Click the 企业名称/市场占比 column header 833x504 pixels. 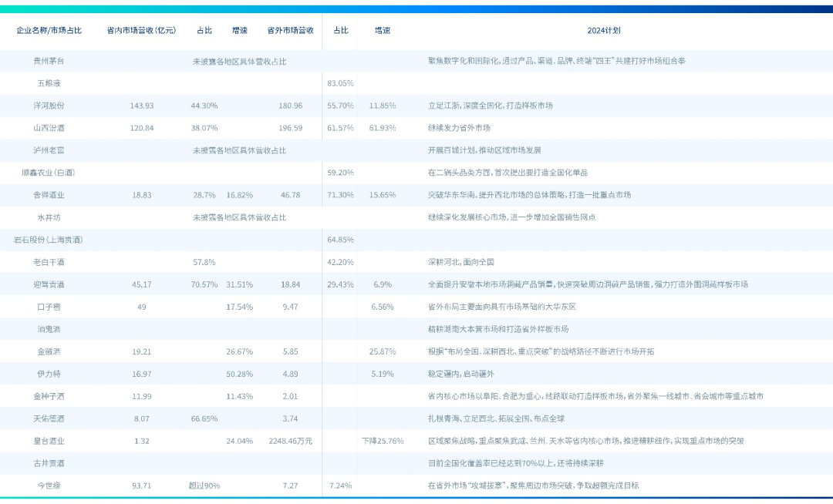pos(49,30)
